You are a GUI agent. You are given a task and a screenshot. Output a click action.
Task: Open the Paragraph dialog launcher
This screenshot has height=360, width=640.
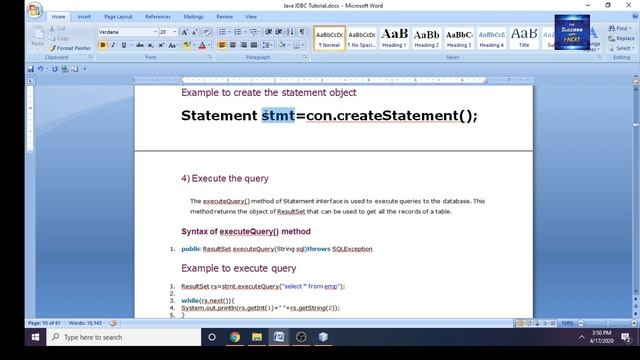(x=305, y=58)
